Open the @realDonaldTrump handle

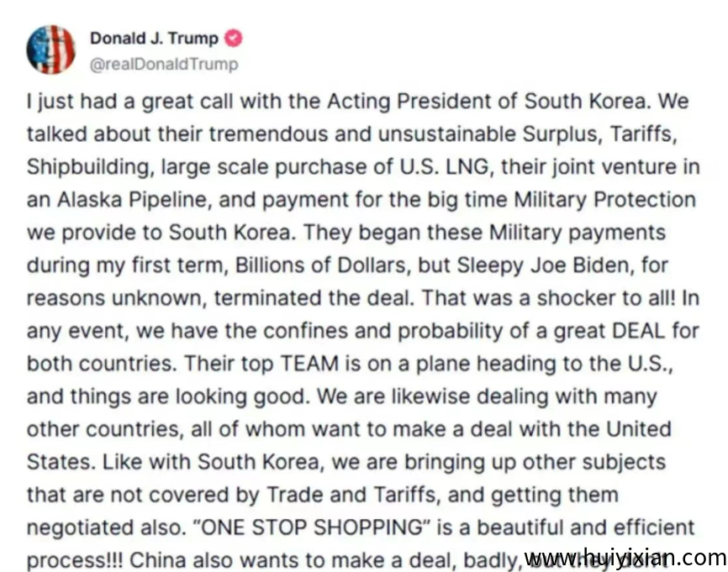tap(163, 64)
